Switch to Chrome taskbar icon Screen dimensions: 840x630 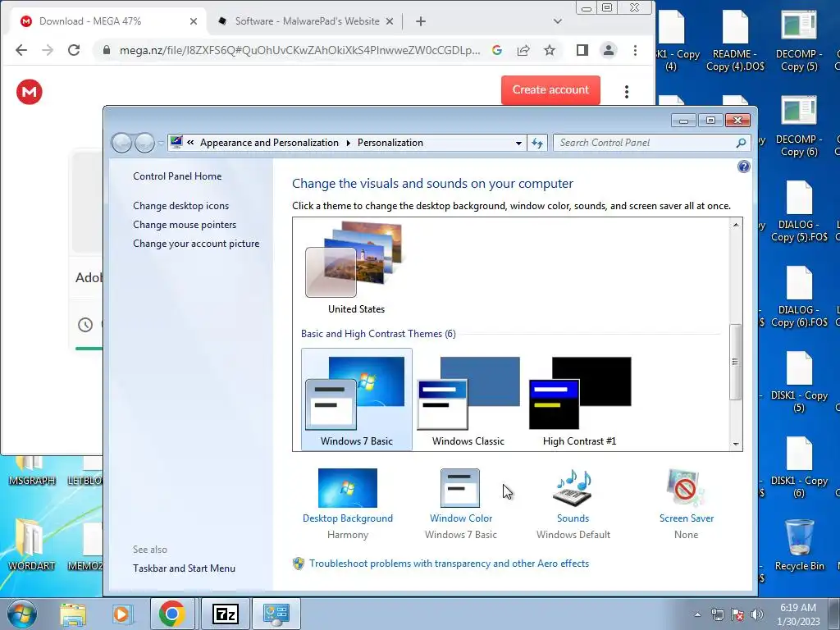171,614
